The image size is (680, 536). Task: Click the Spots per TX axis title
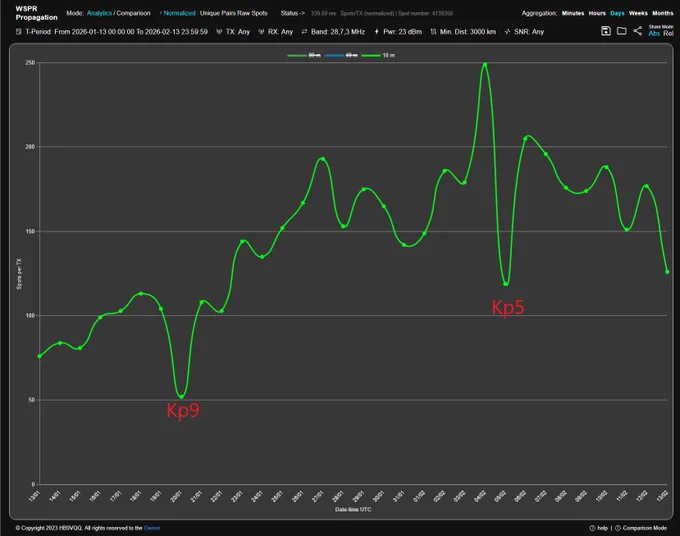tap(19, 274)
